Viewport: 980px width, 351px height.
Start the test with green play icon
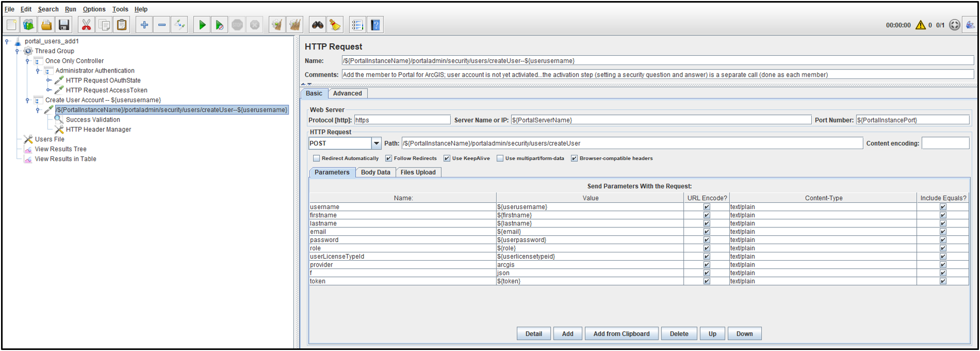(x=202, y=25)
